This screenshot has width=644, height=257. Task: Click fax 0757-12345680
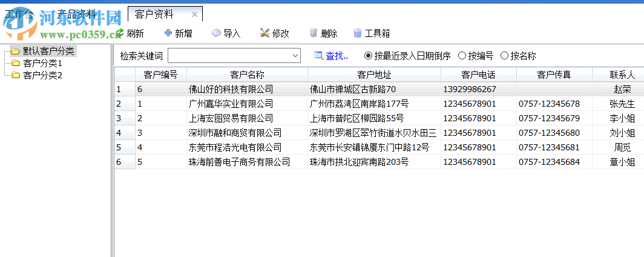point(549,133)
